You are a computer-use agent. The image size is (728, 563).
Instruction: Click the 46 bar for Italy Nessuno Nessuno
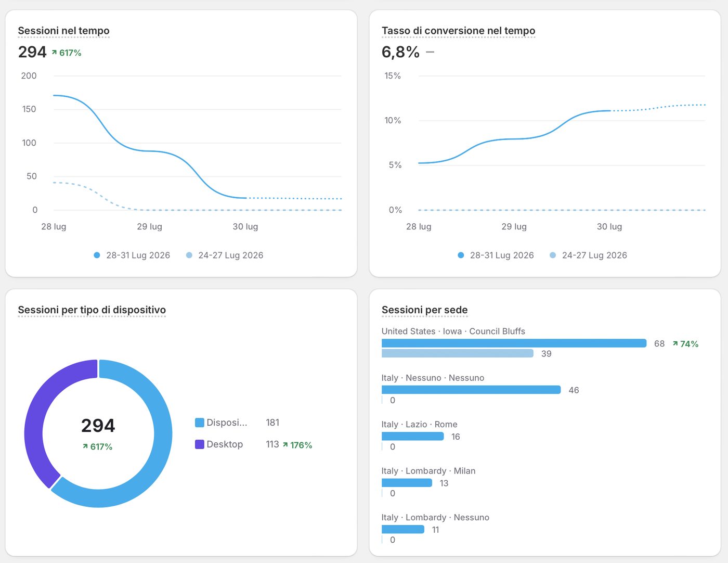[x=471, y=390]
